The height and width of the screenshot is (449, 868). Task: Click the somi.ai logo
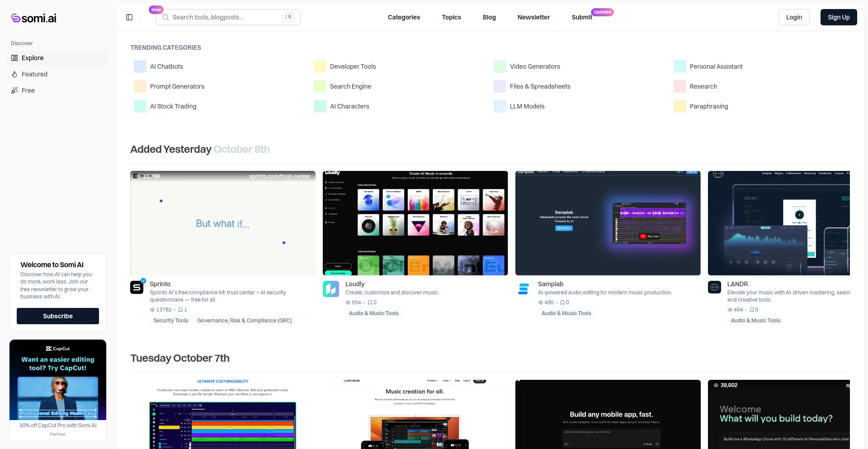[34, 18]
